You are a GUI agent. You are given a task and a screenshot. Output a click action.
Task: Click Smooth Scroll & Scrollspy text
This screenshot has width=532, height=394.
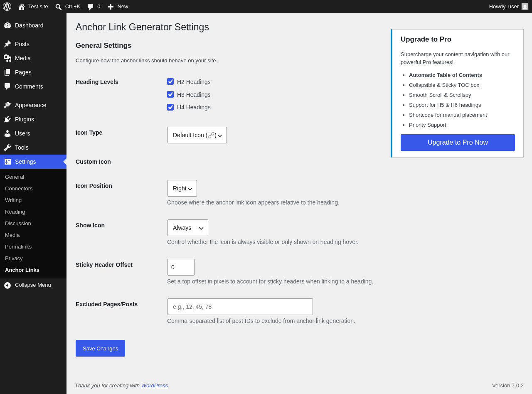440,95
